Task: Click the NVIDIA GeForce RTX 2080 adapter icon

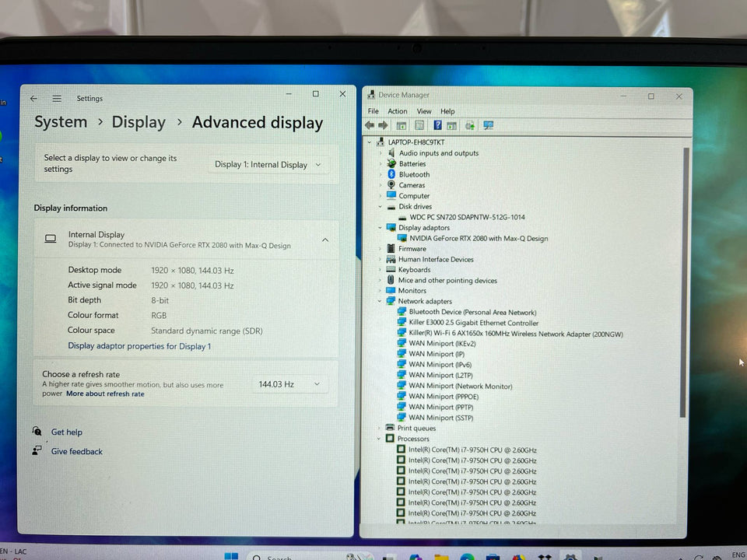Action: (x=402, y=238)
